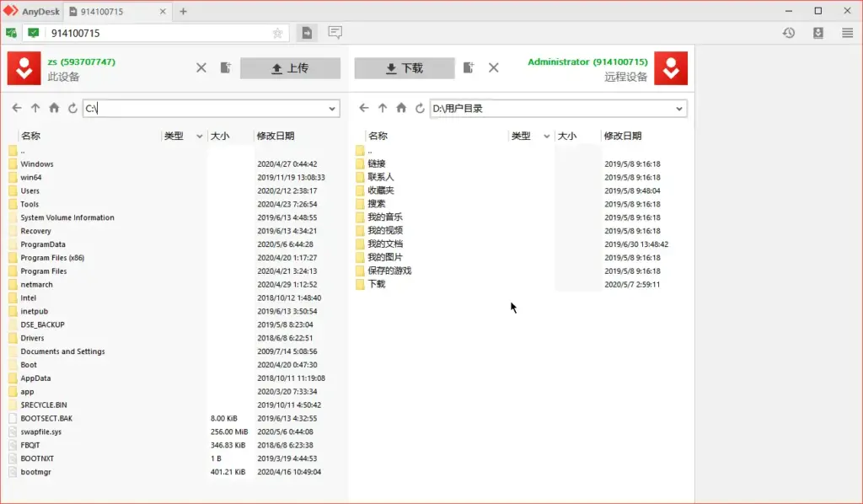Click the file transfer icon beside the menu

tap(818, 32)
